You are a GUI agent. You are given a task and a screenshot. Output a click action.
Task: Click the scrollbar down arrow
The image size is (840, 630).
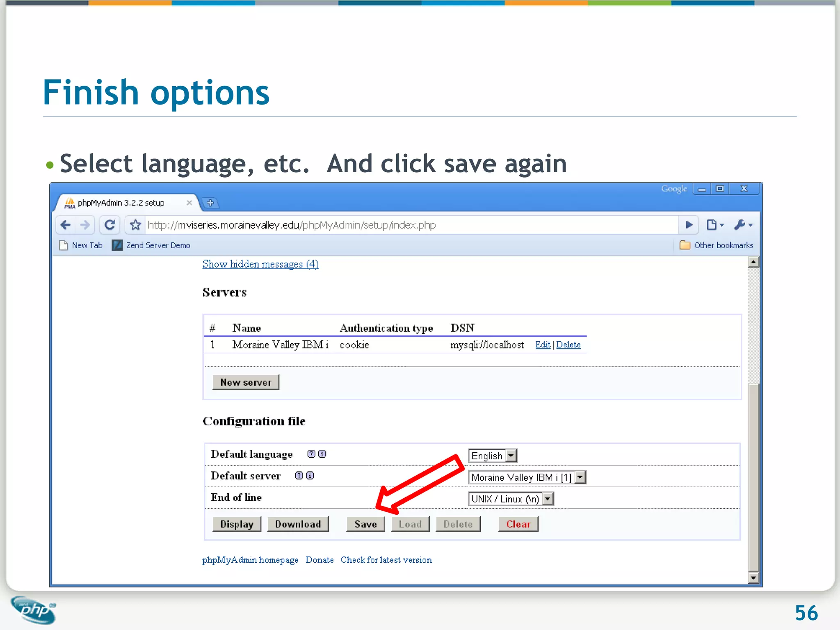pyautogui.click(x=753, y=578)
